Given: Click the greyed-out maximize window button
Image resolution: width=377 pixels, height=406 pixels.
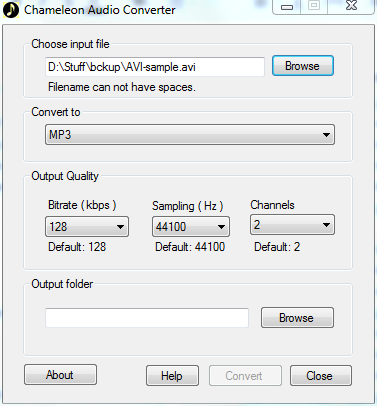Looking at the screenshot, I should point(314,7).
